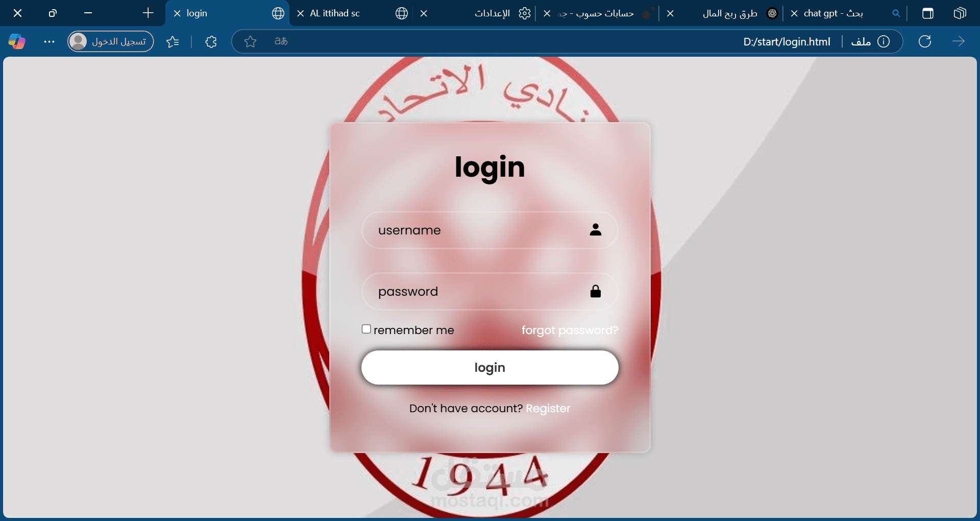This screenshot has height=521, width=980.
Task: Switch to the حسابات حسوب tab
Action: [x=598, y=13]
